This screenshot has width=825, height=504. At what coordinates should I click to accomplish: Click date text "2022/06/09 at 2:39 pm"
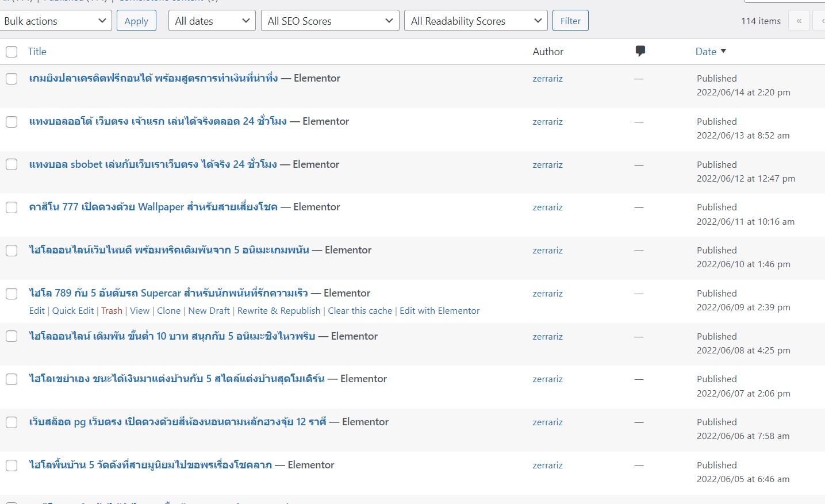(743, 307)
